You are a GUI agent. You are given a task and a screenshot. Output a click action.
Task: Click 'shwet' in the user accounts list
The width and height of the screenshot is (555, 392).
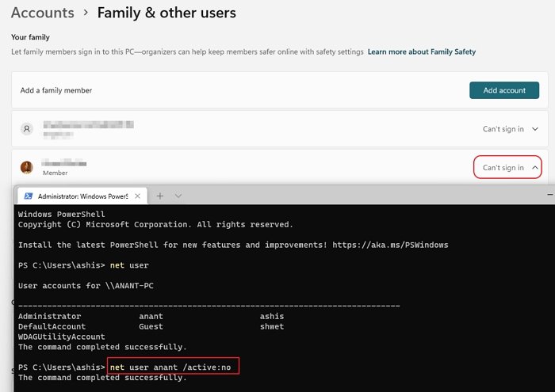(272, 326)
